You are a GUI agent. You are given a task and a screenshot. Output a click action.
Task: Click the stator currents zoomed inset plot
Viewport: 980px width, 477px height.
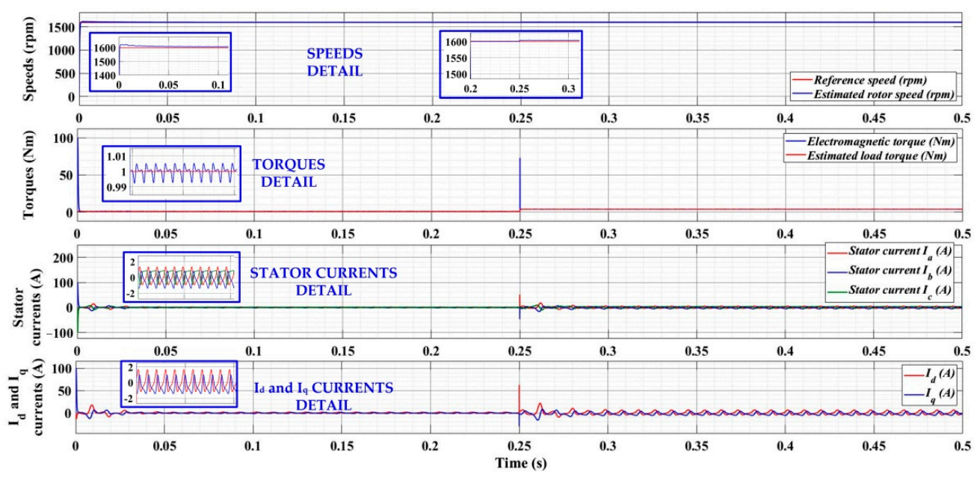click(x=184, y=277)
